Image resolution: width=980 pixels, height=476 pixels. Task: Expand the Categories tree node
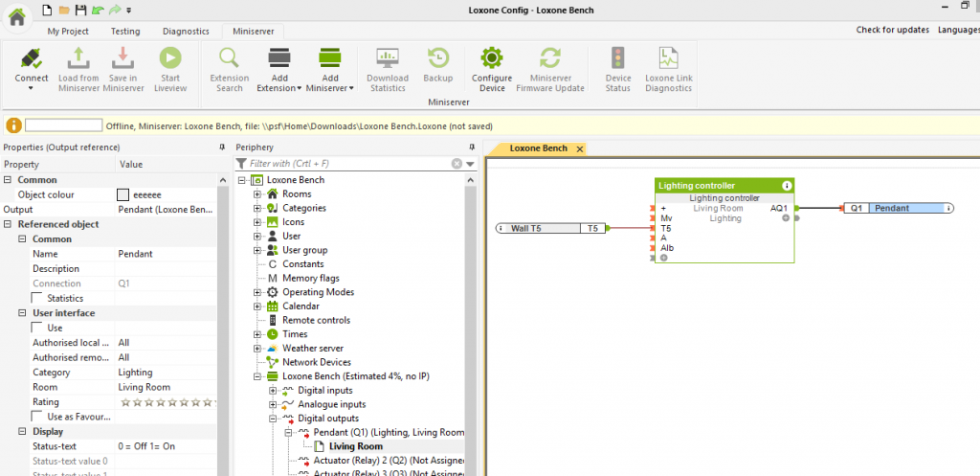[x=256, y=208]
